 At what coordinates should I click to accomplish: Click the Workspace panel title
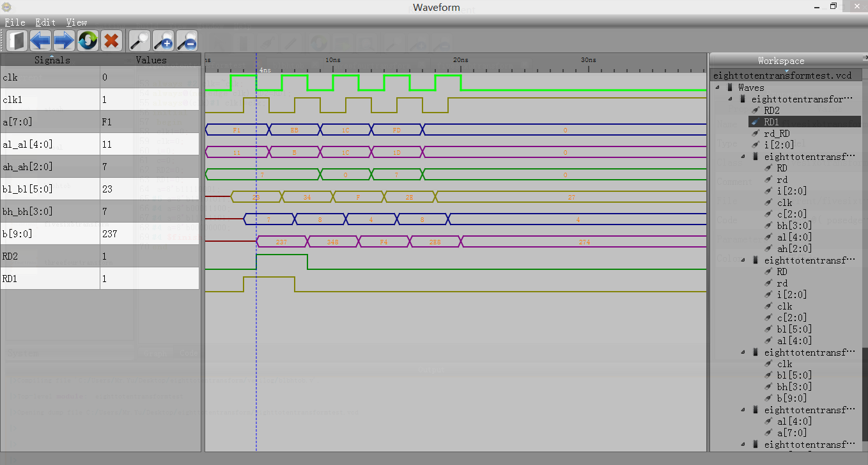tap(781, 61)
